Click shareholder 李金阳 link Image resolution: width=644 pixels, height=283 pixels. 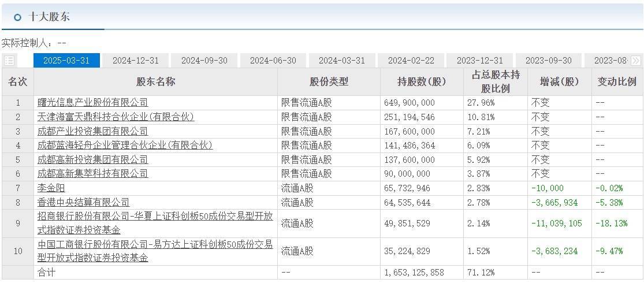(x=51, y=188)
